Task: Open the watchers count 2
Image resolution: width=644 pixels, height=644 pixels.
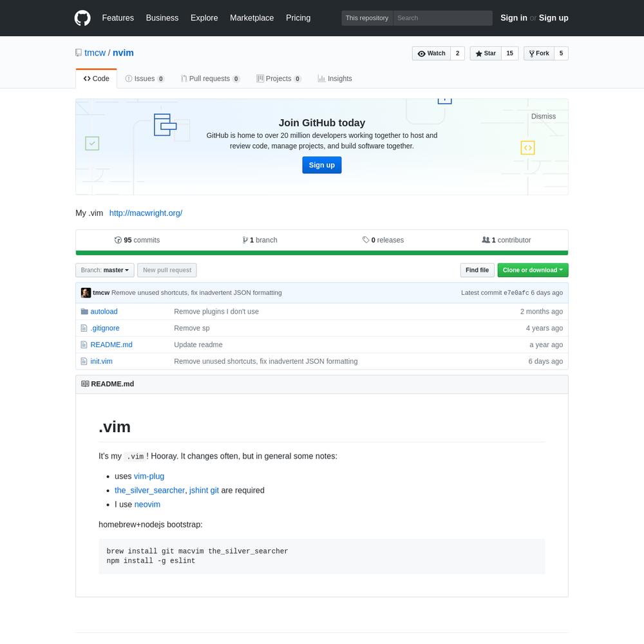Action: [457, 53]
